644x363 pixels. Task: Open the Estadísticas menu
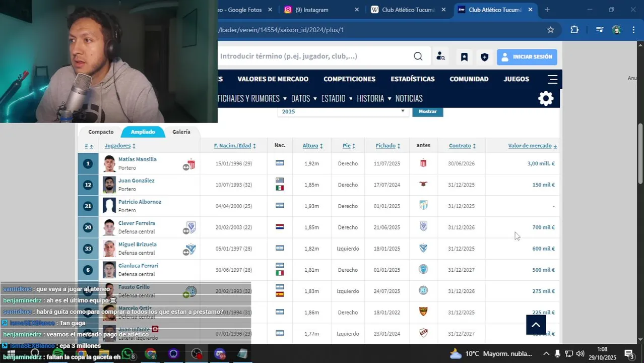pos(412,79)
